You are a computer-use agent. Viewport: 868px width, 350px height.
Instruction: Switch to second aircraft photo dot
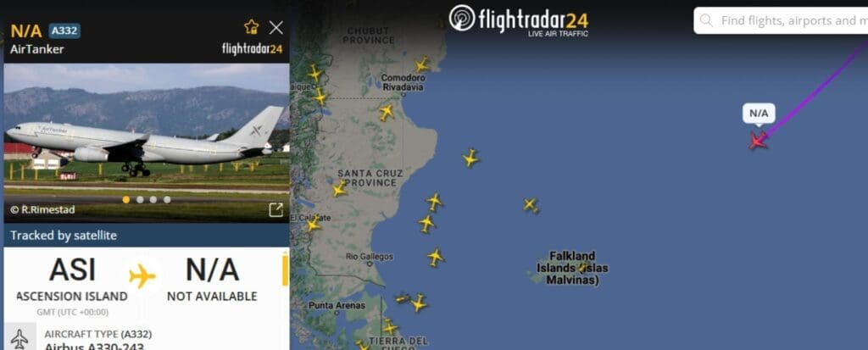coord(140,199)
